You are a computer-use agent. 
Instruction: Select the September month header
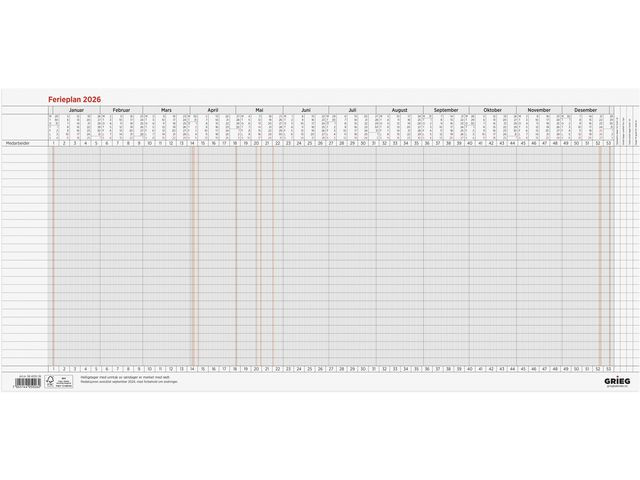click(x=446, y=110)
